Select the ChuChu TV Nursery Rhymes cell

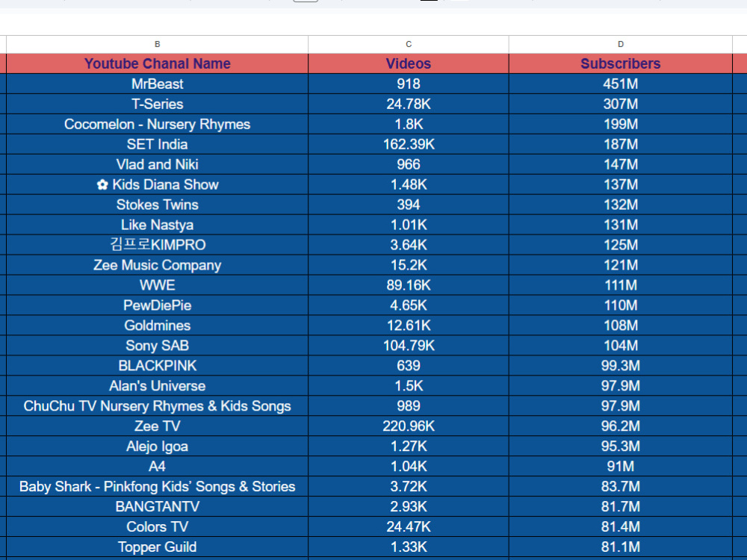[157, 405]
